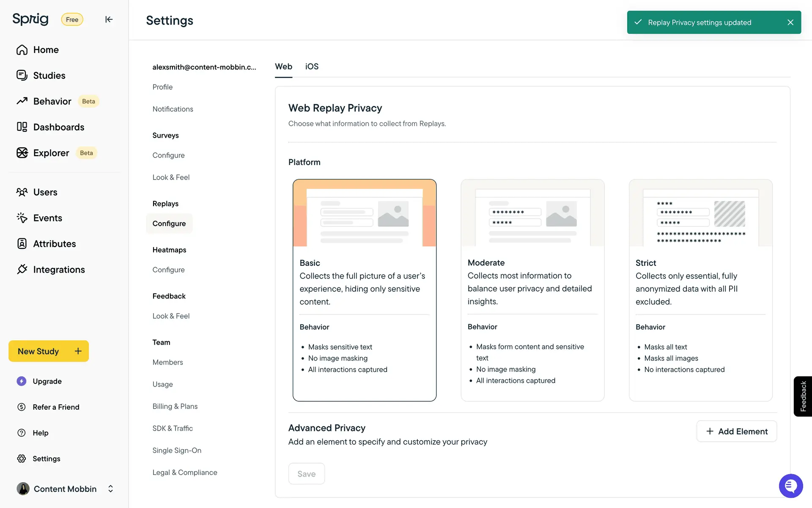Image resolution: width=812 pixels, height=508 pixels.
Task: Open Legal & Compliance settings
Action: pos(184,472)
